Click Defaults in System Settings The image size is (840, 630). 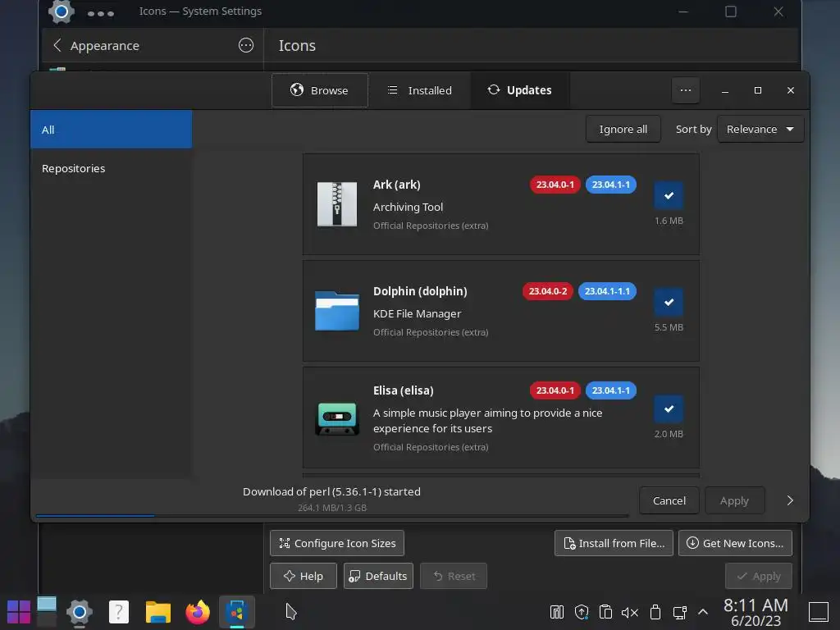click(x=378, y=576)
